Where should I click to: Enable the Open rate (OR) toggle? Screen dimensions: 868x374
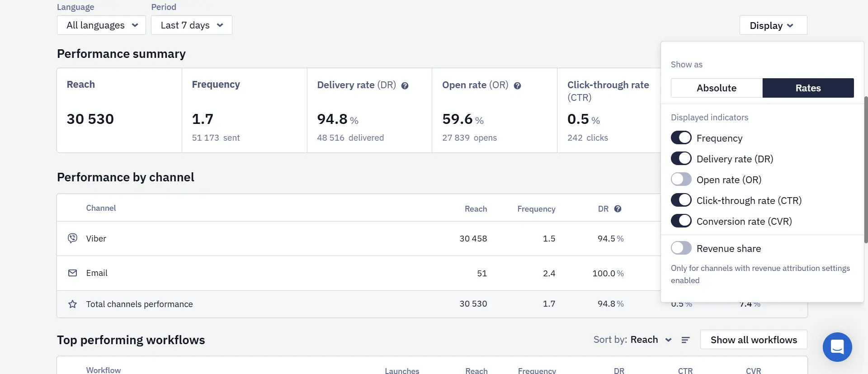681,180
